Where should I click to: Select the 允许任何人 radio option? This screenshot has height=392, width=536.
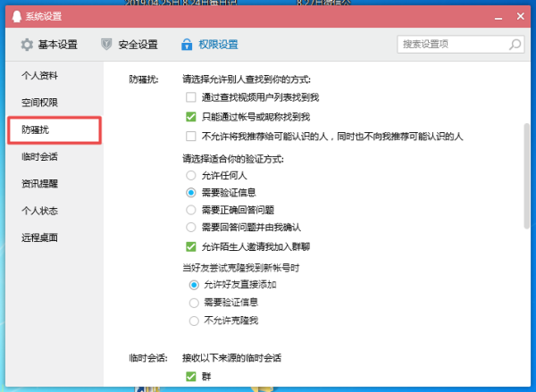click(x=191, y=175)
